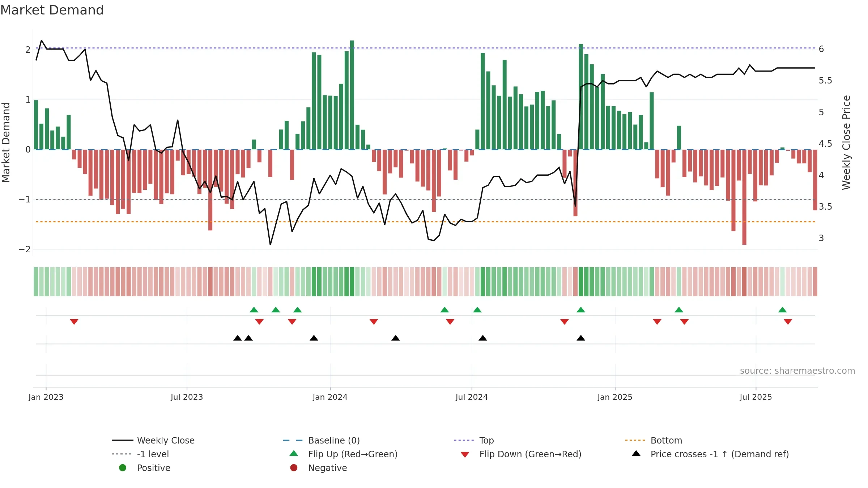The image size is (868, 488).
Task: Click the right axis price label 5.5
Action: (x=825, y=80)
